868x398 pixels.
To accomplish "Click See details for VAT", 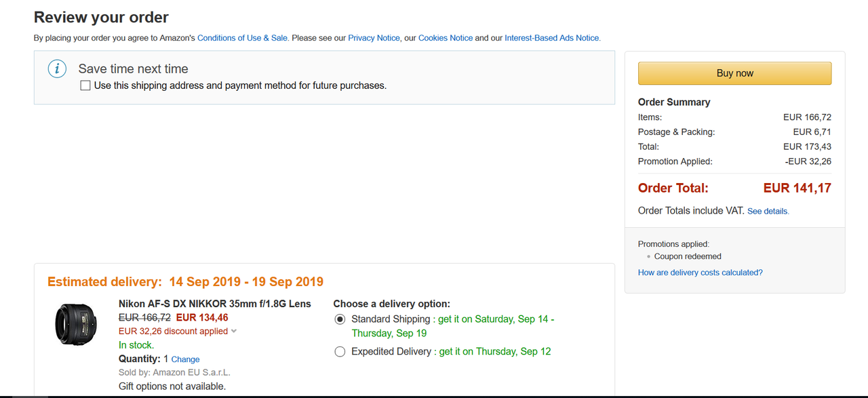I will point(768,212).
